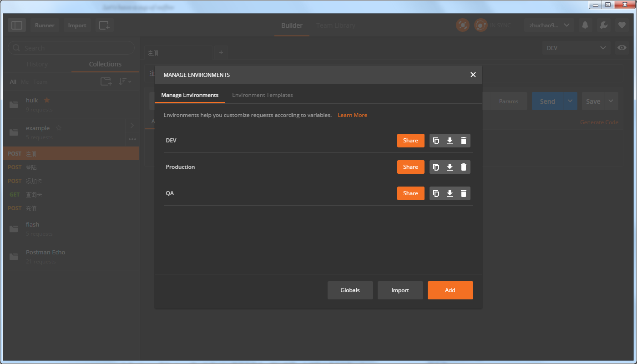637x364 pixels.
Task: Open new window icon in toolbar
Action: coord(104,25)
